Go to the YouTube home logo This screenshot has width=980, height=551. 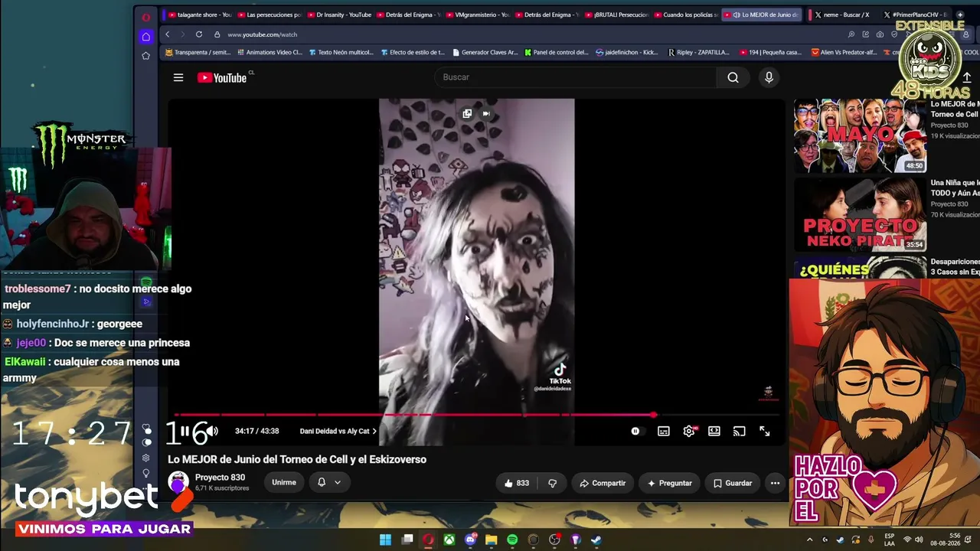[222, 77]
